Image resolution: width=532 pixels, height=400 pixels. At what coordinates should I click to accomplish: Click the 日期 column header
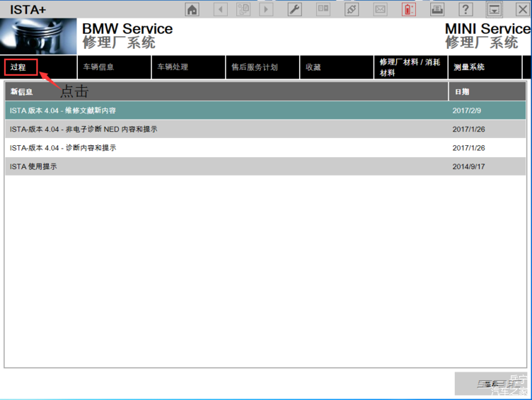pyautogui.click(x=487, y=91)
